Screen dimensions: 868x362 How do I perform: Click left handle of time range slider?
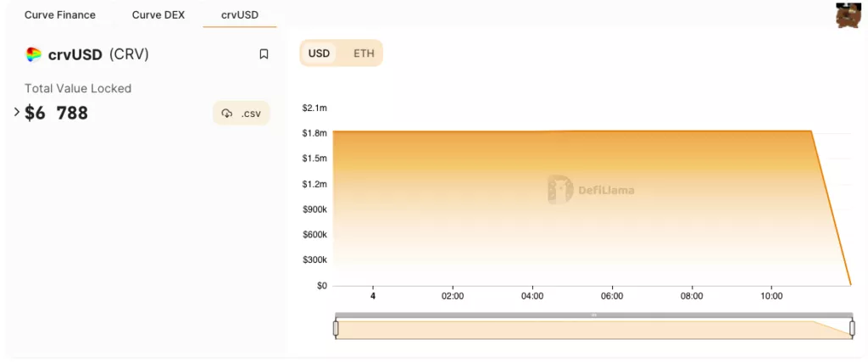(x=336, y=328)
